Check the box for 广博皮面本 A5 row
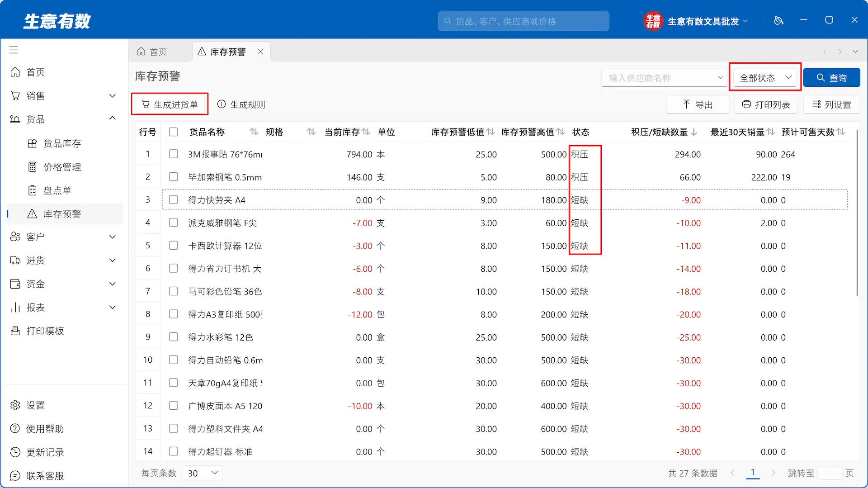Image resolution: width=868 pixels, height=488 pixels. click(x=174, y=406)
